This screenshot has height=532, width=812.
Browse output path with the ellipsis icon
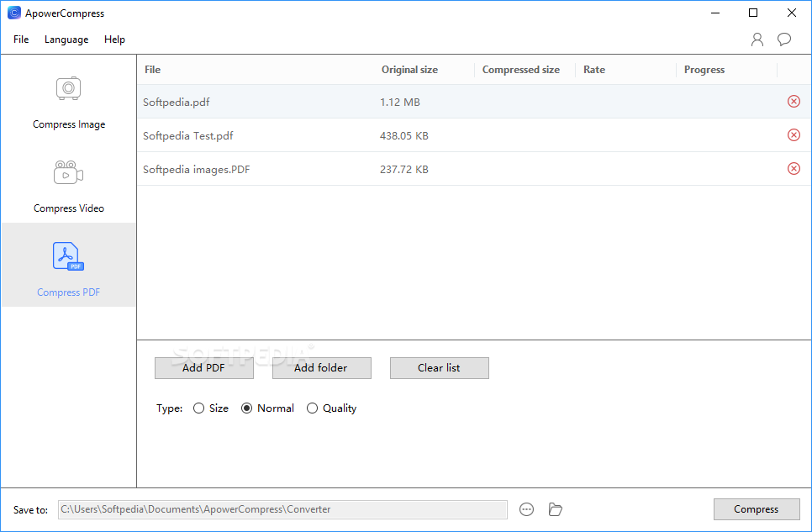click(527, 509)
